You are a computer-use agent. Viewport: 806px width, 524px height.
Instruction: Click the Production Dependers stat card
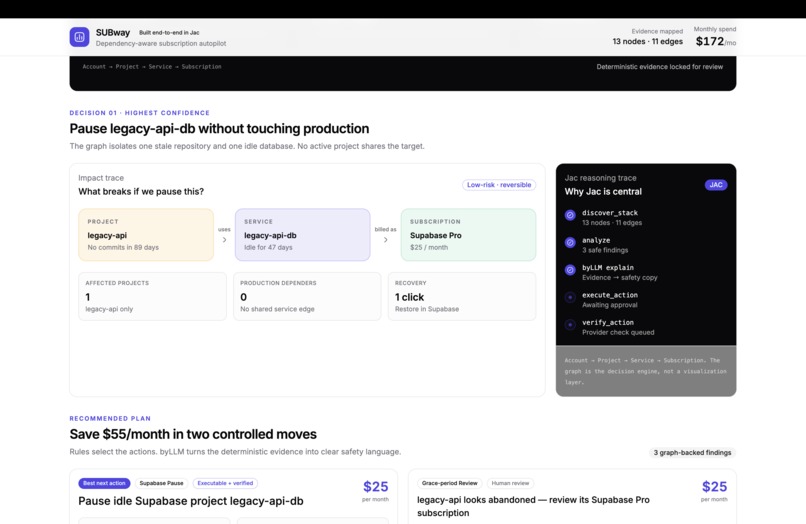307,296
